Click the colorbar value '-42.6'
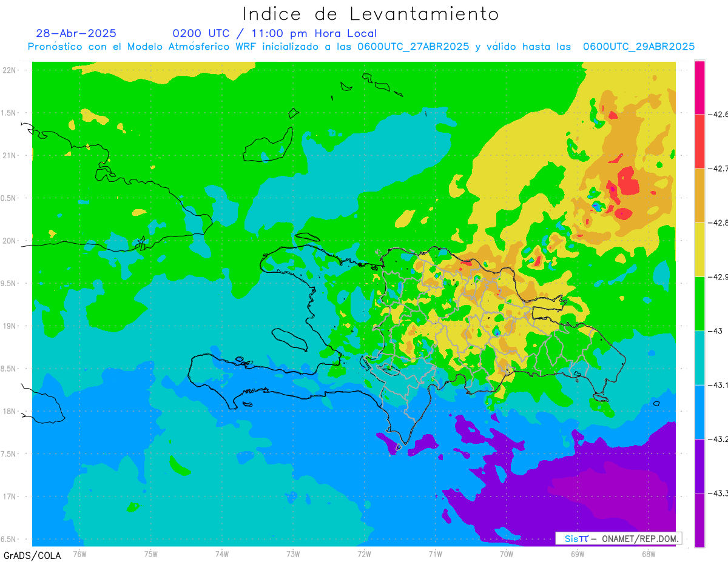 pyautogui.click(x=718, y=114)
